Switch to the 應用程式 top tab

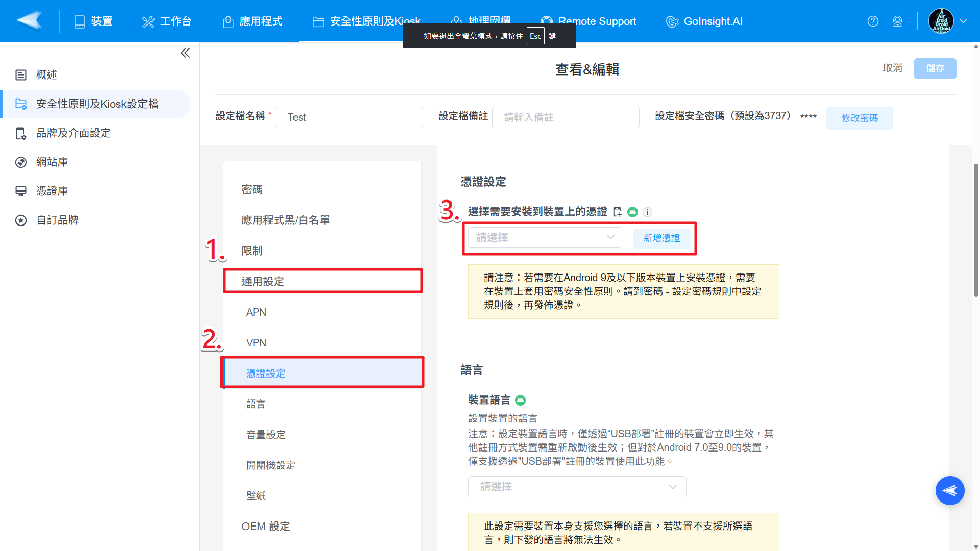coord(253,21)
